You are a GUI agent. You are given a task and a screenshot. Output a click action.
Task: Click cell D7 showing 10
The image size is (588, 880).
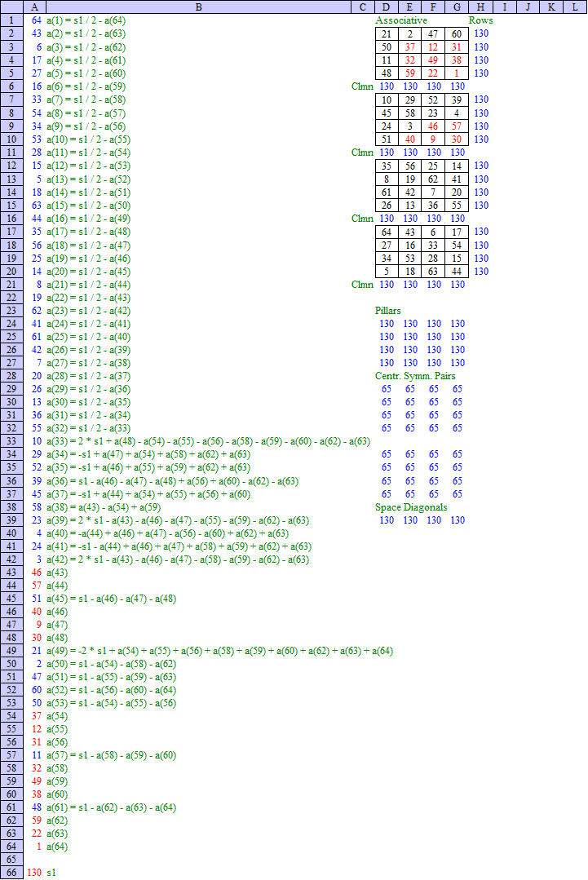[386, 99]
